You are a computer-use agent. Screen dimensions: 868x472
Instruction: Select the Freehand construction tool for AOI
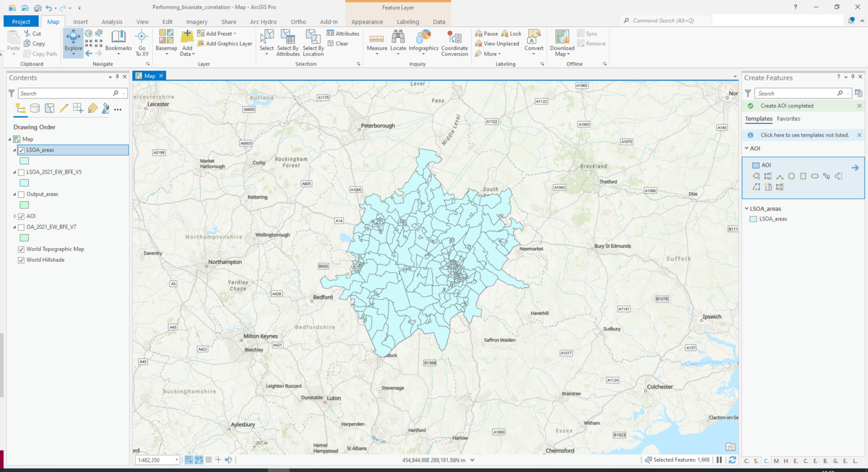point(827,176)
